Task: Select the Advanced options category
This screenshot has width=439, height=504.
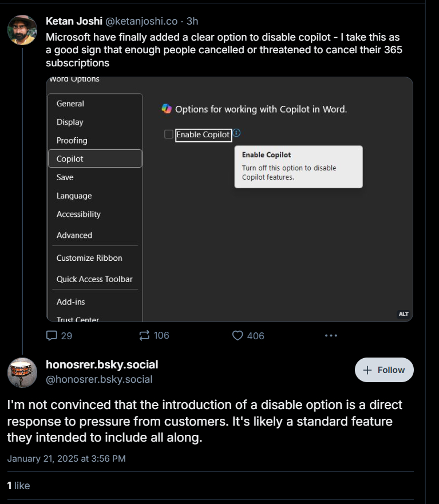Action: coord(95,235)
